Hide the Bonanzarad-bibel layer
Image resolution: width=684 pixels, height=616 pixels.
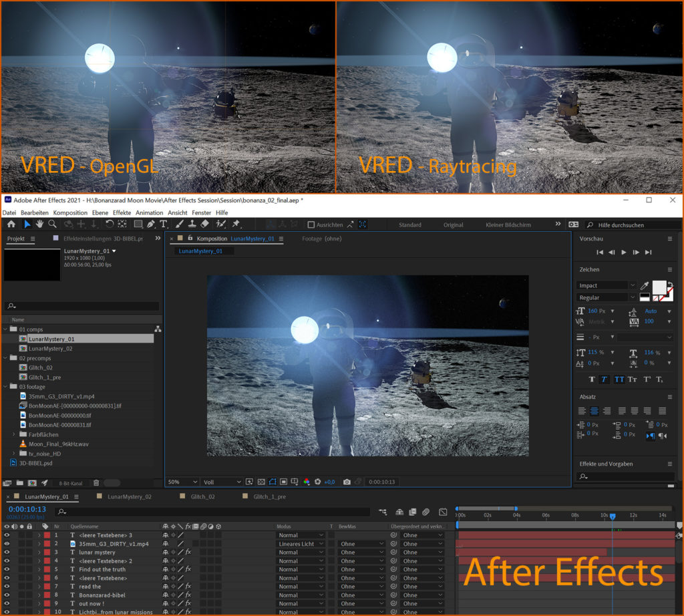click(7, 595)
